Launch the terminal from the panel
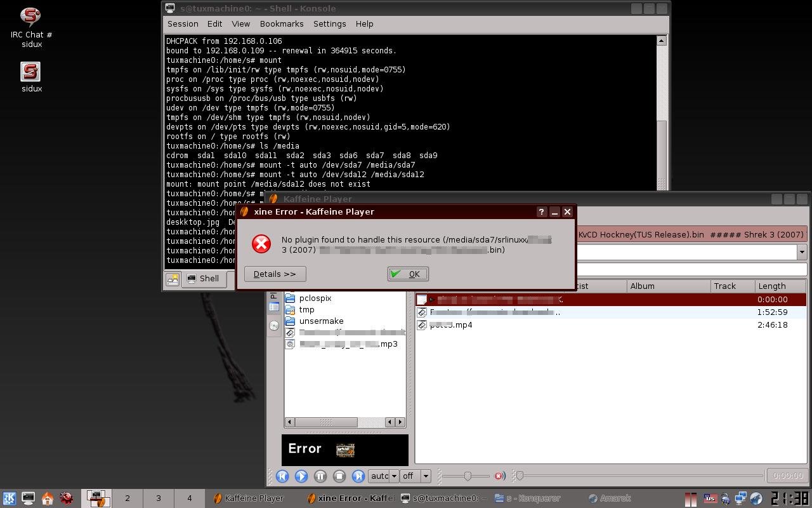The height and width of the screenshot is (508, 812). click(29, 498)
